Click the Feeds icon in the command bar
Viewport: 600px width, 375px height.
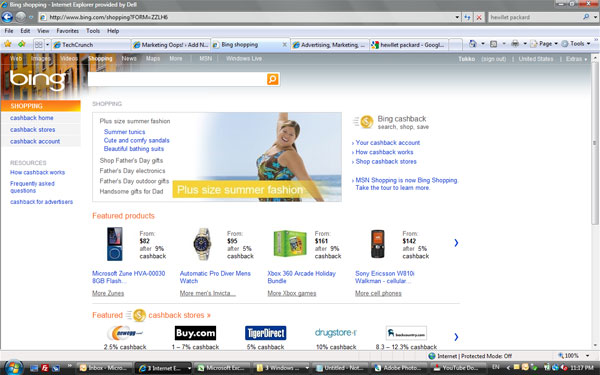point(494,44)
